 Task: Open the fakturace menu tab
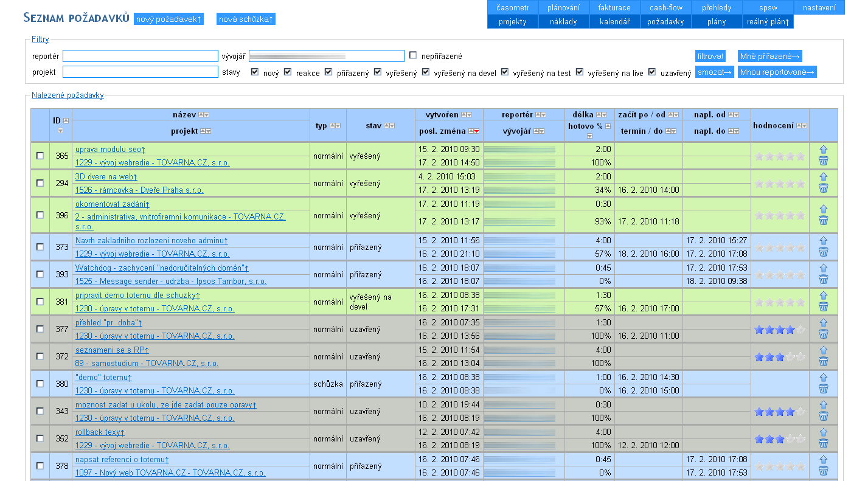click(x=614, y=7)
